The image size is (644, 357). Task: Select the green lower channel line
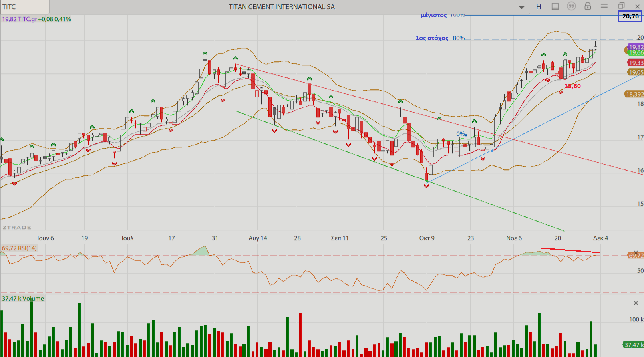[400, 171]
